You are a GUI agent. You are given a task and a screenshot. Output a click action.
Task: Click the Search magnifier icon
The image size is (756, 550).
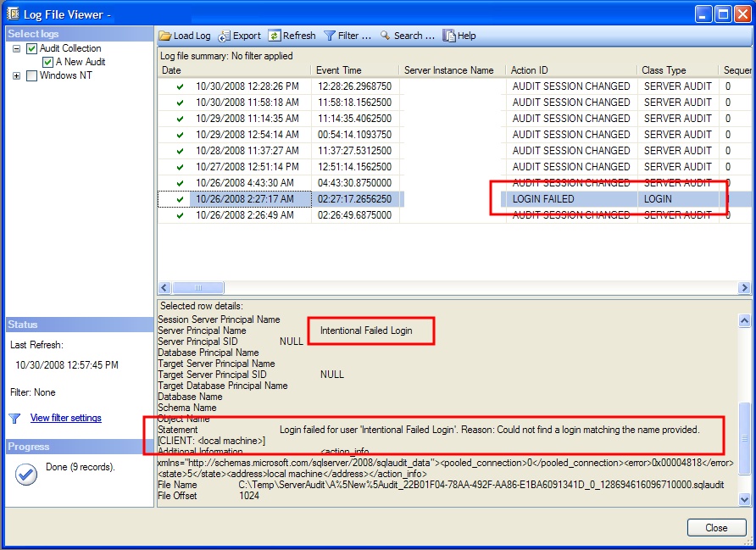click(386, 36)
